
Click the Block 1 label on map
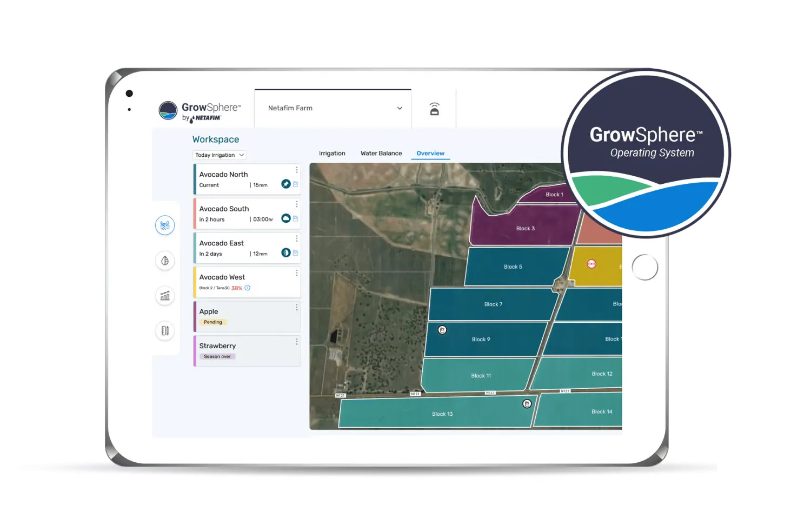554,195
